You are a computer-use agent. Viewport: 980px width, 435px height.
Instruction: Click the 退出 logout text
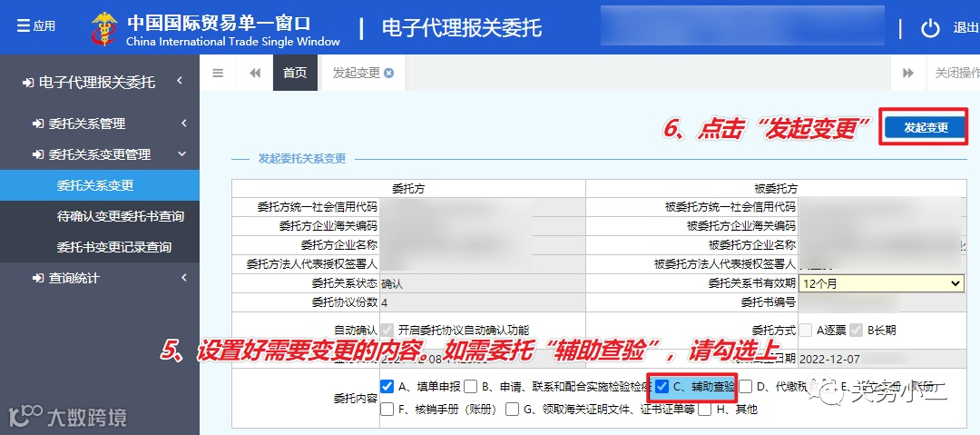tap(965, 28)
